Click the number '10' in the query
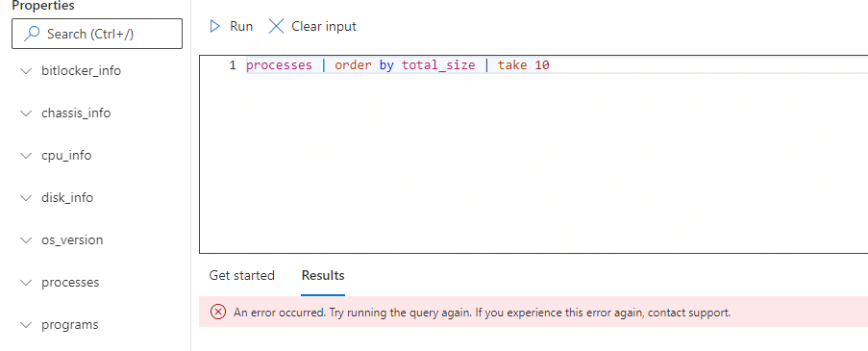The image size is (868, 351). tap(542, 65)
